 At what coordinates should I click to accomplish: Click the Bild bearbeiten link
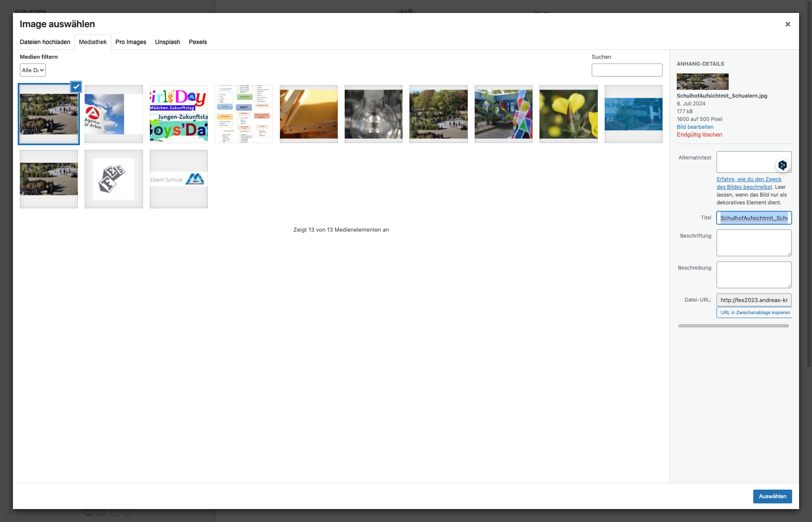[695, 127]
